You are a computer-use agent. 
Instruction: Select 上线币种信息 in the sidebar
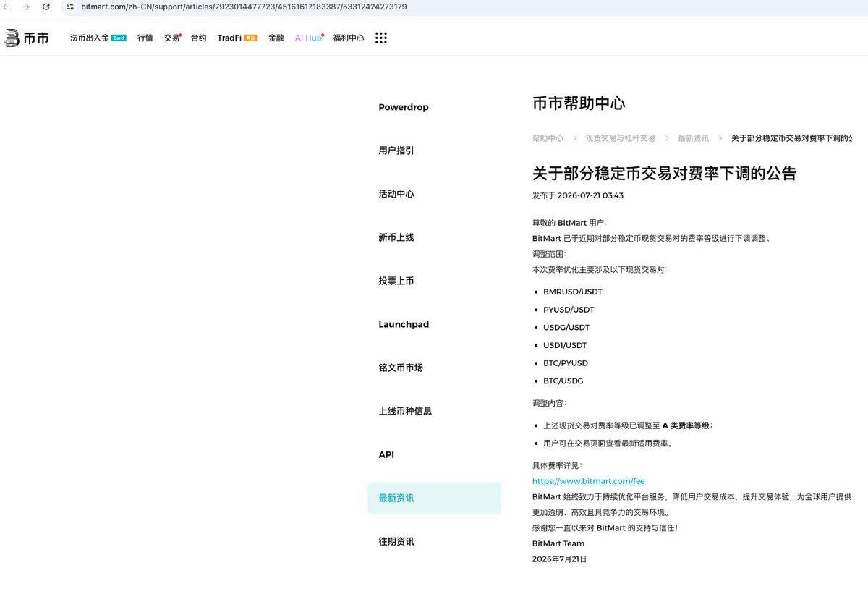click(405, 411)
